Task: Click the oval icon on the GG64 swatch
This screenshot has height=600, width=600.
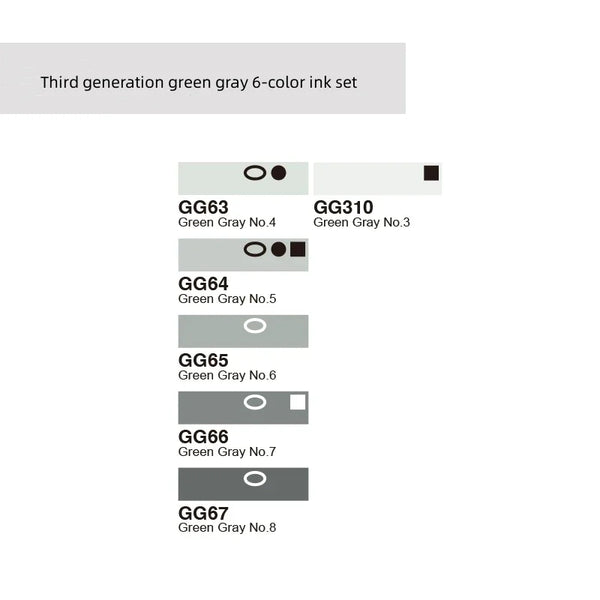Action: pos(255,249)
